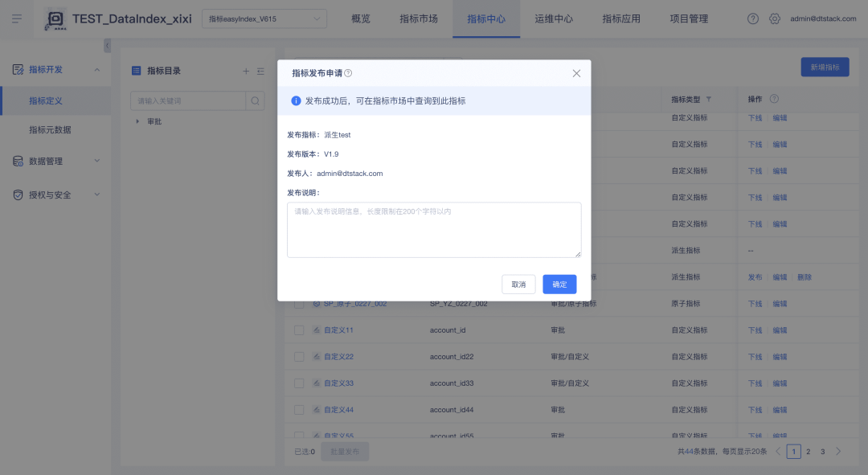Expand the 授权与安全 sidebar section chevron
The height and width of the screenshot is (475, 868).
[x=97, y=195]
